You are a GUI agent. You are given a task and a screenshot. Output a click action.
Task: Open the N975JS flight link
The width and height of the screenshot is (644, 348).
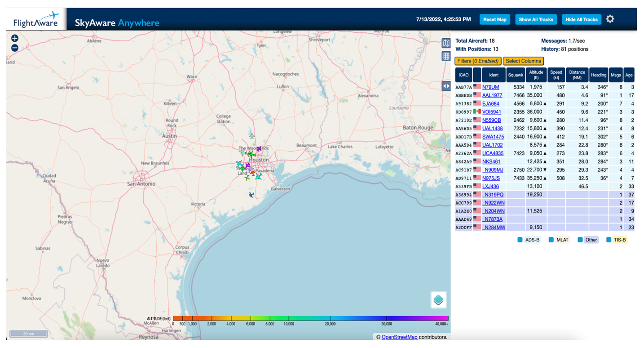491,178
